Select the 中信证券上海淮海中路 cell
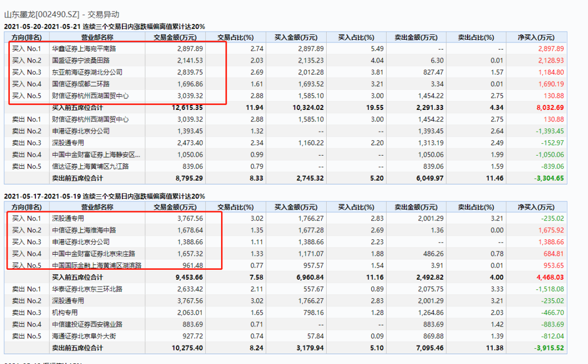588x364 pixels. pyautogui.click(x=84, y=230)
